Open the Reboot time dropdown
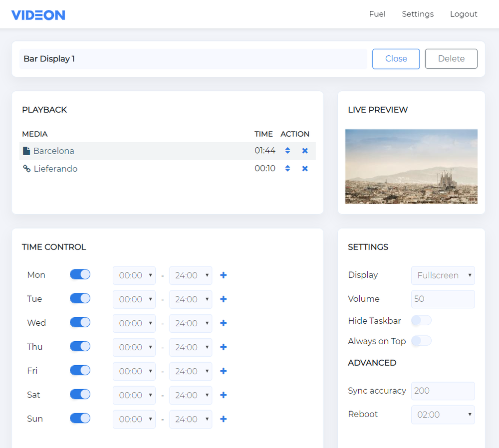The width and height of the screenshot is (499, 448). (443, 415)
